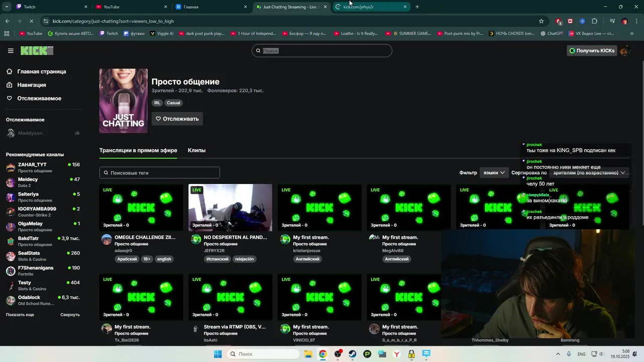This screenshot has height=362, width=644.
Task: Open Yandex browser from taskbar
Action: click(x=396, y=354)
